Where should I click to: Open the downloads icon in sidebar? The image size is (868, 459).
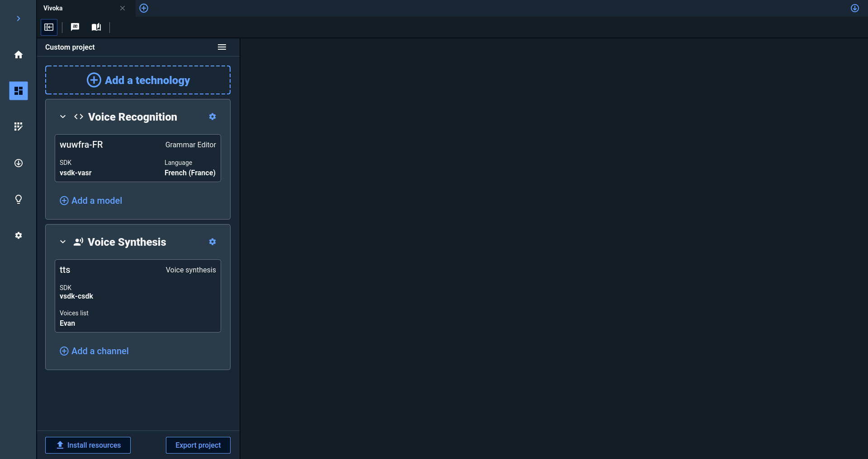(x=19, y=163)
